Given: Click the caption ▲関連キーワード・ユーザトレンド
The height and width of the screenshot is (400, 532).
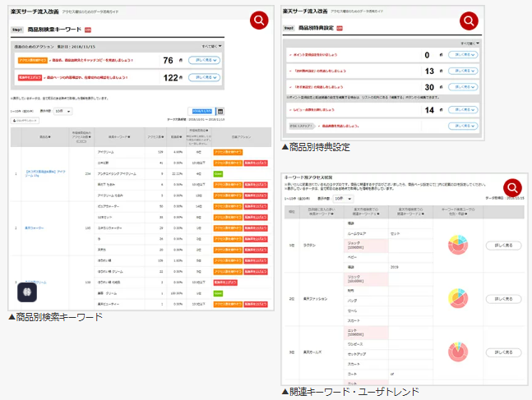Looking at the screenshot, I should [x=350, y=392].
